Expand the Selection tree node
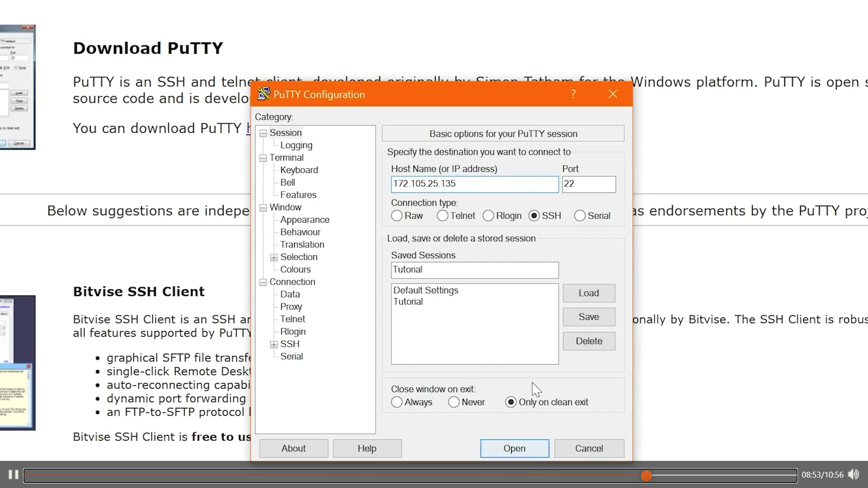868x488 pixels. coord(274,258)
